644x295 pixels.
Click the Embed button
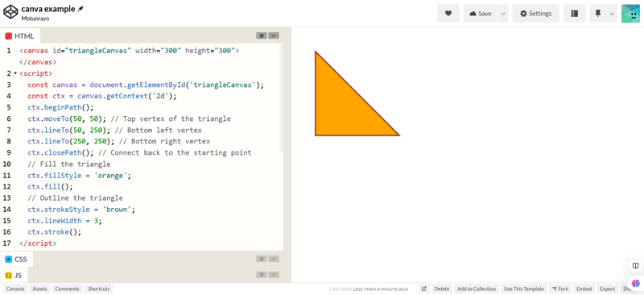coord(584,289)
